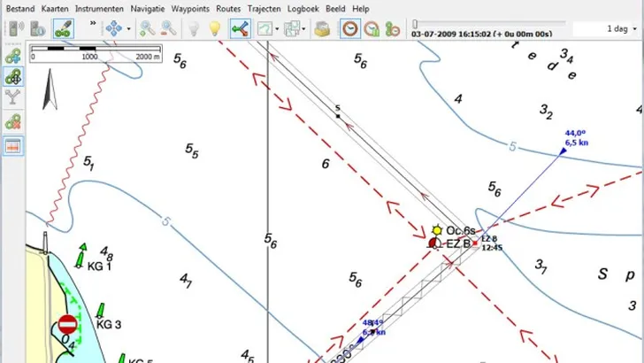This screenshot has height=363, width=644.
Task: Click the red no-entry sign on chart
Action: [68, 324]
